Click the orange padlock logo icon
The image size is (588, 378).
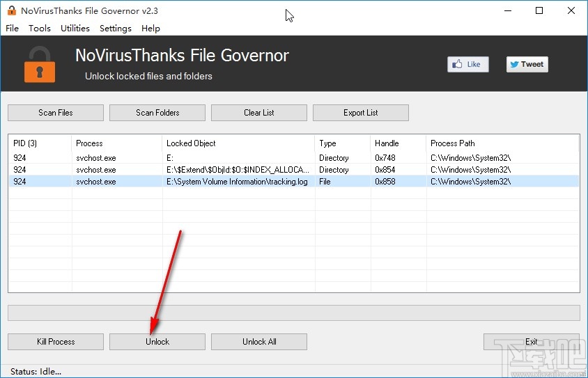40,64
